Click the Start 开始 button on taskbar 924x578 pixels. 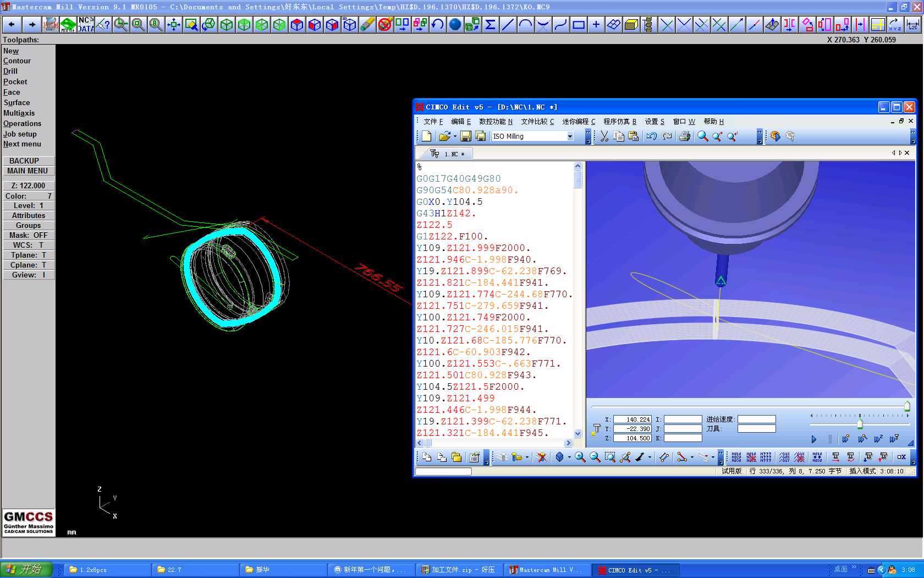point(26,570)
